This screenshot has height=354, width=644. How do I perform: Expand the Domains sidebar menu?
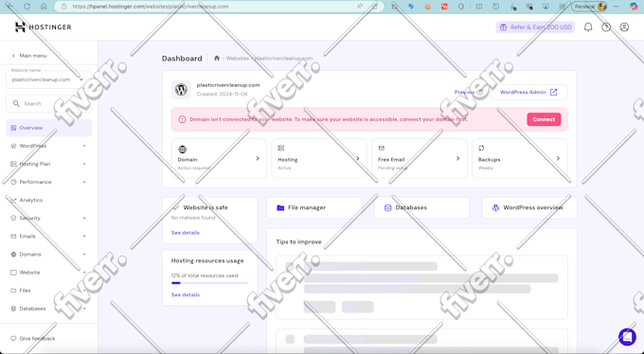[x=84, y=255]
